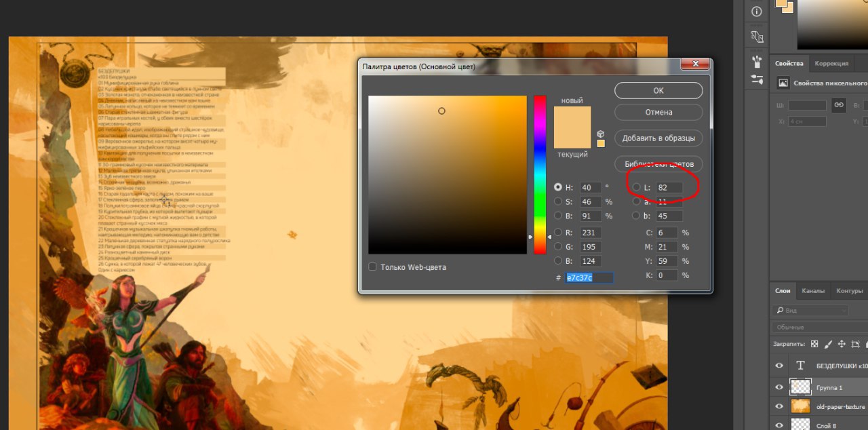
Task: Click the lock position move icon
Action: 842,344
